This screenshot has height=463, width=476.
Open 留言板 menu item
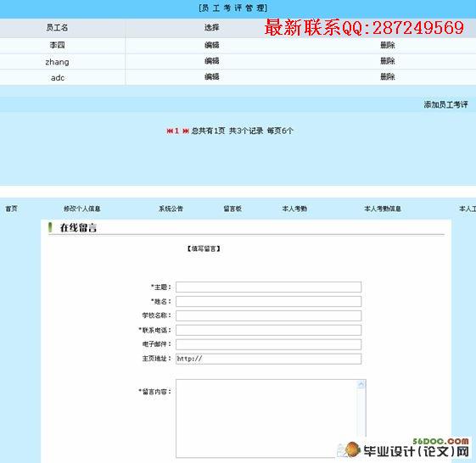pyautogui.click(x=232, y=209)
